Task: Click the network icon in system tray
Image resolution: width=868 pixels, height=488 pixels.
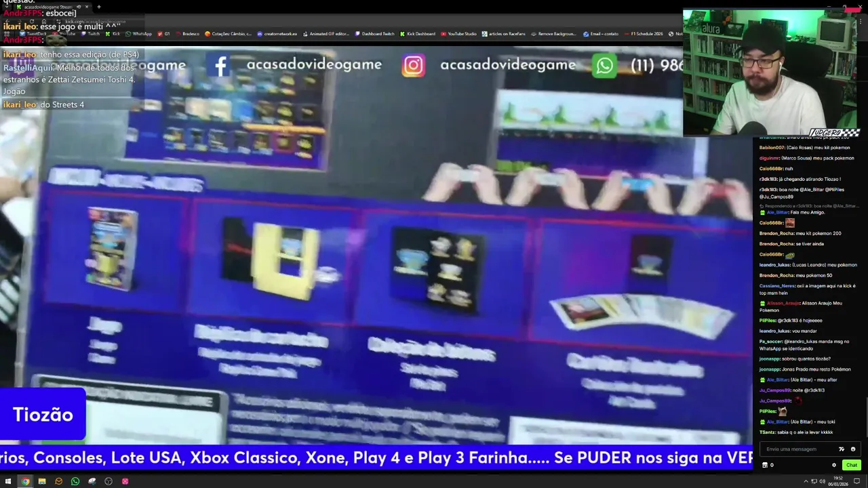Action: [814, 481]
